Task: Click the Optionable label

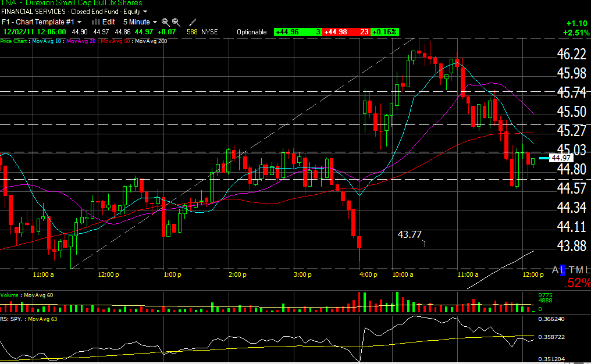Action: 252,32
